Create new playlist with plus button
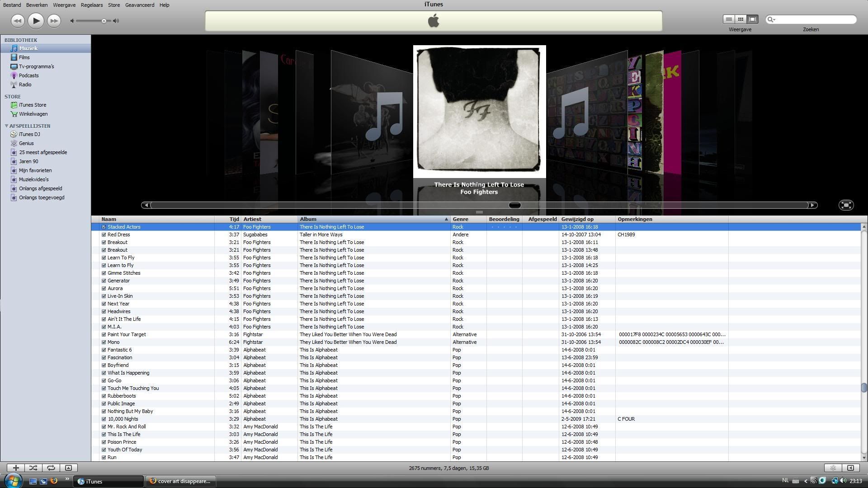Viewport: 868px width, 488px height. point(16,468)
